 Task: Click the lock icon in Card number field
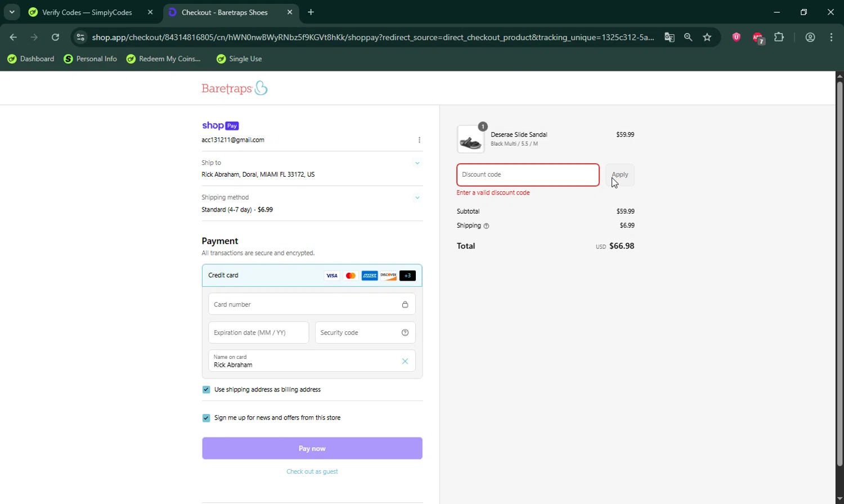pos(405,304)
